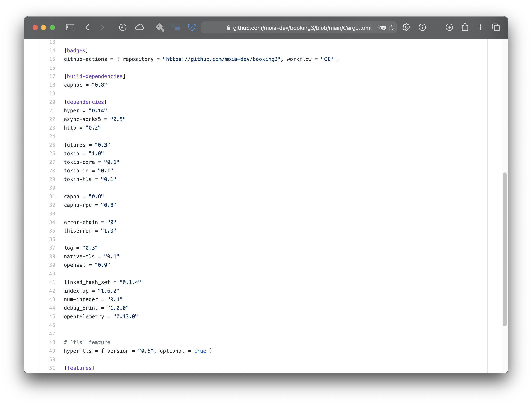Open the iCloud tabs cloud icon

pyautogui.click(x=139, y=27)
